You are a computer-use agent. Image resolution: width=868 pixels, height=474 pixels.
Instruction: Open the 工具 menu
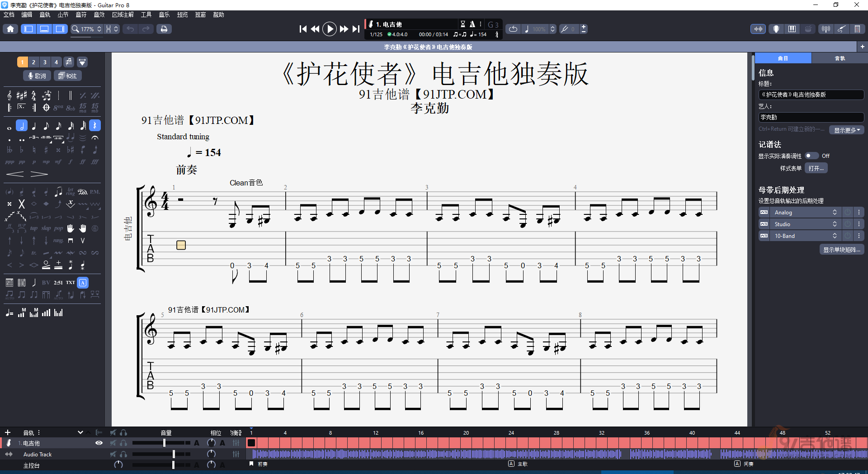tap(146, 14)
